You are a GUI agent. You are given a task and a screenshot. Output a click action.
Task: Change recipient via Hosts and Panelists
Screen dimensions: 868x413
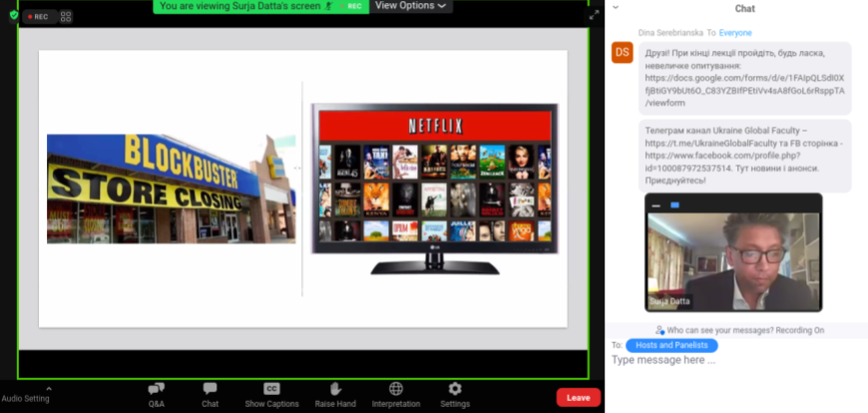pos(670,345)
